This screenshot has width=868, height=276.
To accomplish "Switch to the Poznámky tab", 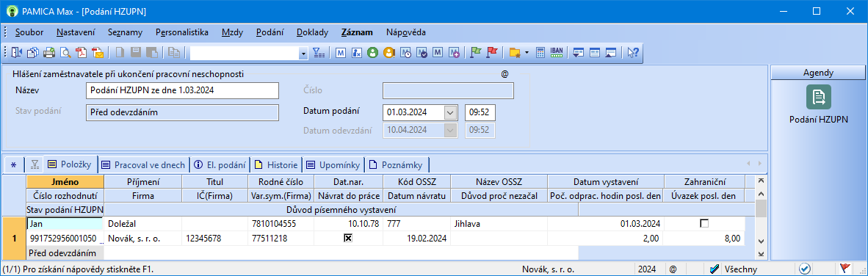I will point(397,164).
